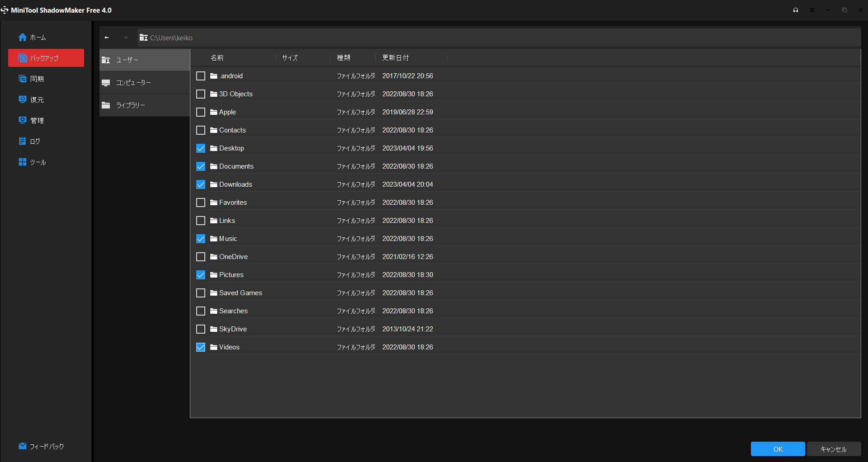Sort list by Size (サイズ) column header
The height and width of the screenshot is (462, 868).
[x=290, y=58]
